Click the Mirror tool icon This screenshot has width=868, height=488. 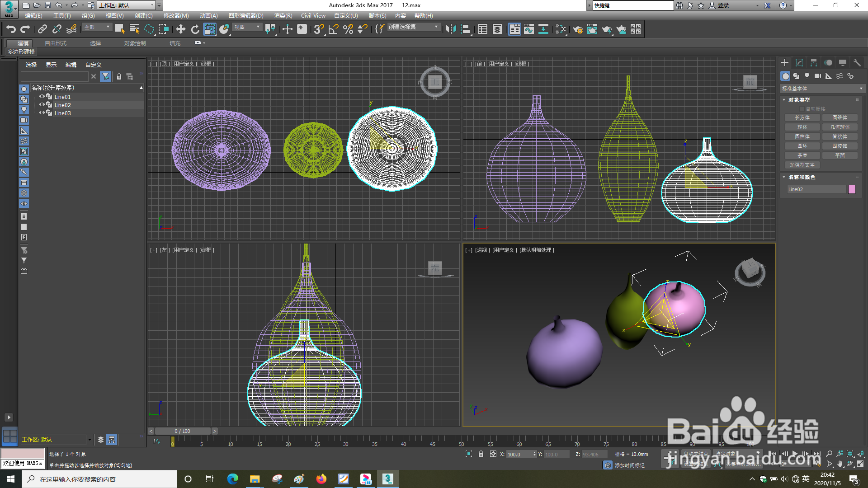click(451, 29)
